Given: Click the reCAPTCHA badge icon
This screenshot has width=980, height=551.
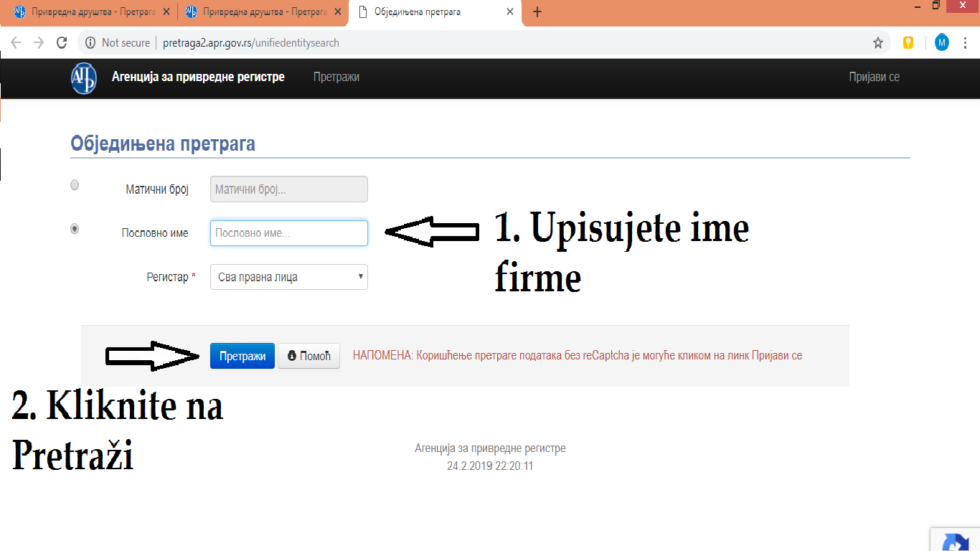Looking at the screenshot, I should click(956, 540).
